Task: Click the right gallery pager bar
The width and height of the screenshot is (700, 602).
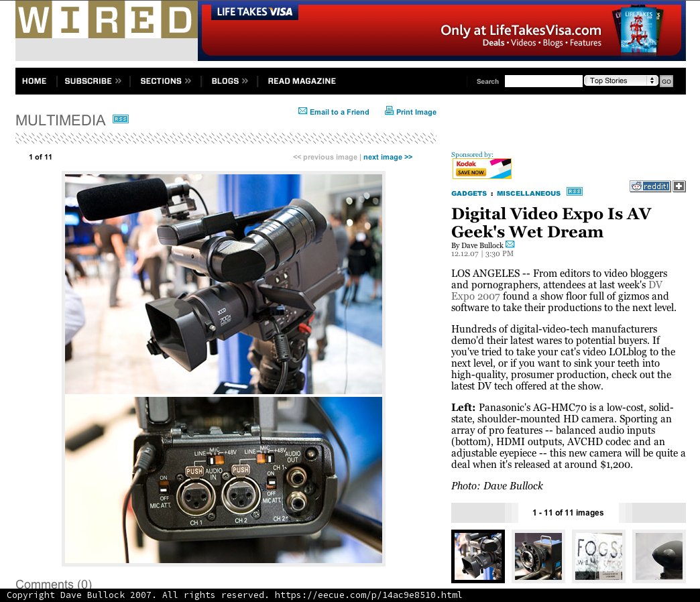Action: (652, 513)
